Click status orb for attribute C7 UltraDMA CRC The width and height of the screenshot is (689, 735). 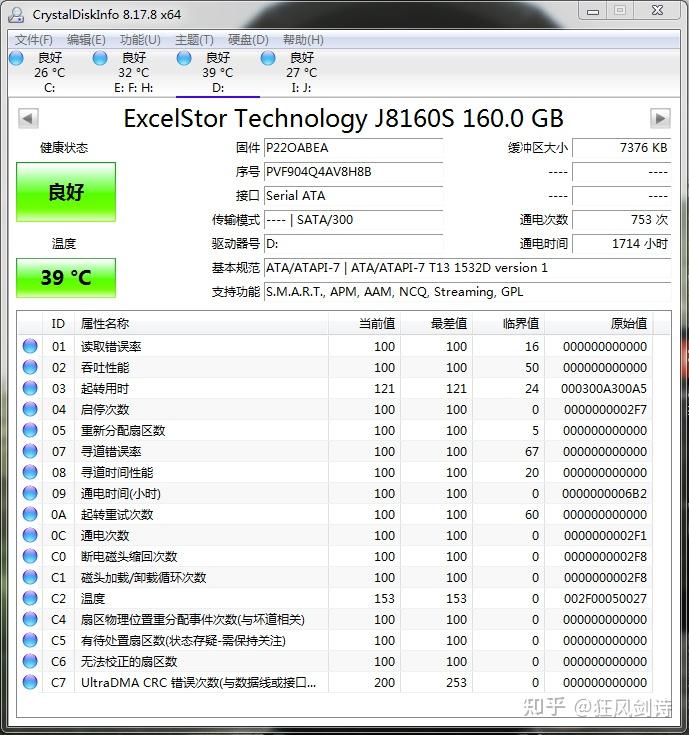[30, 682]
